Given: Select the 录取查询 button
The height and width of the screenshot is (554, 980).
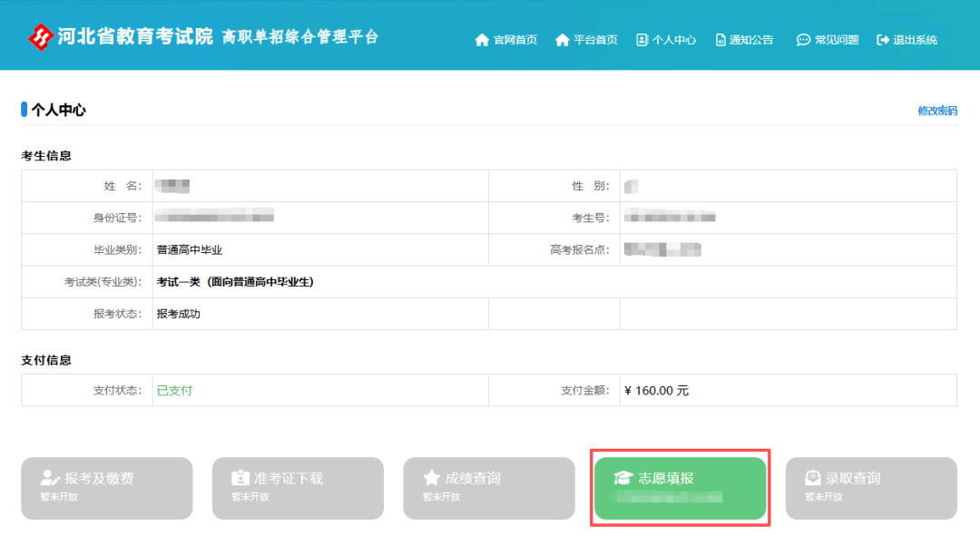Looking at the screenshot, I should pos(871,488).
